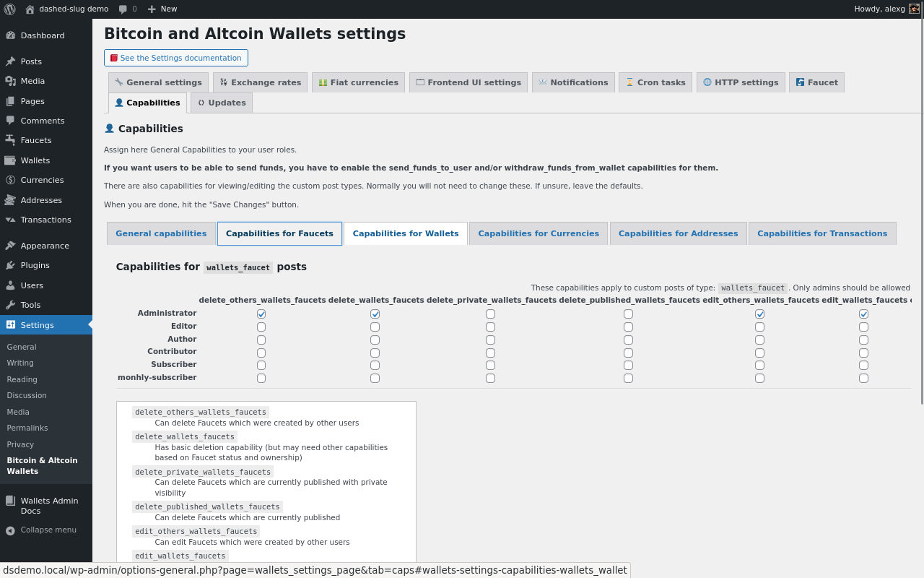The image size is (924, 578).
Task: Uncheck Administrator delete_others_wallets_faucets checkbox
Action: 261,314
